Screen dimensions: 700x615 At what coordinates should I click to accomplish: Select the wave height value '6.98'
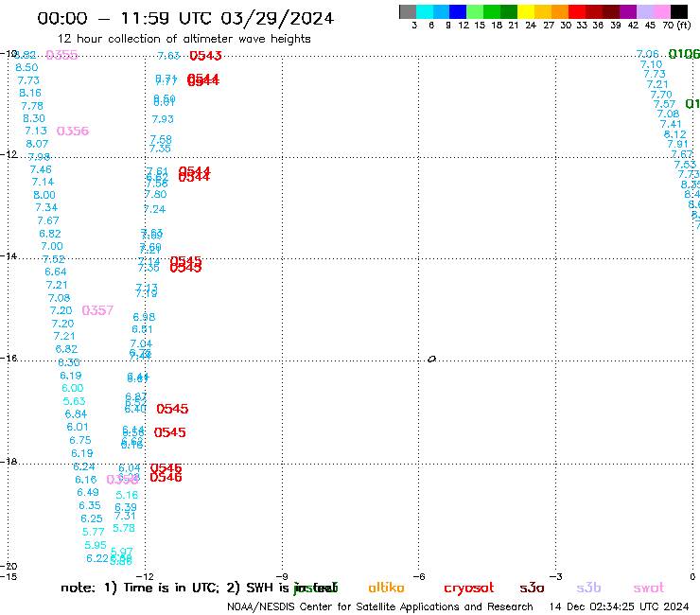pyautogui.click(x=144, y=317)
